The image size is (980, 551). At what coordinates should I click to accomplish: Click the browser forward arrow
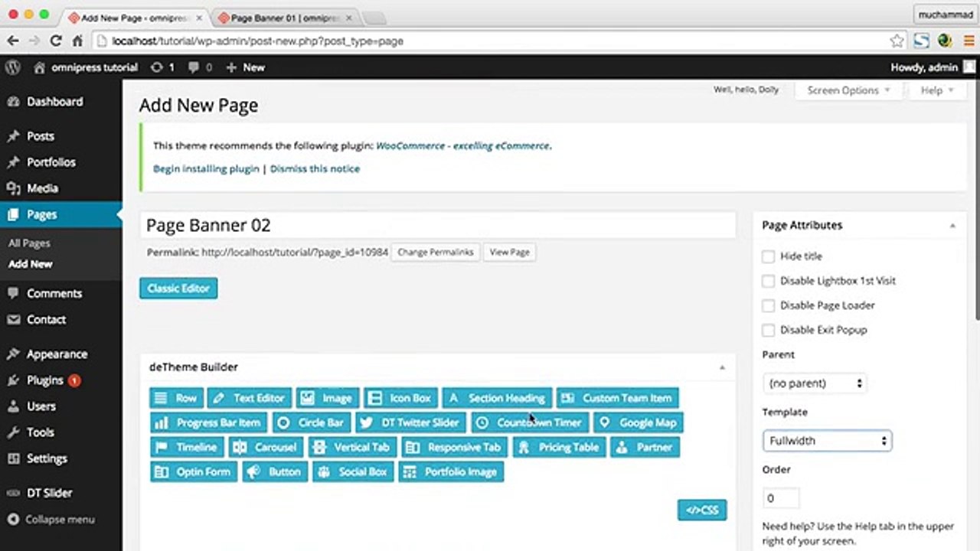(34, 41)
